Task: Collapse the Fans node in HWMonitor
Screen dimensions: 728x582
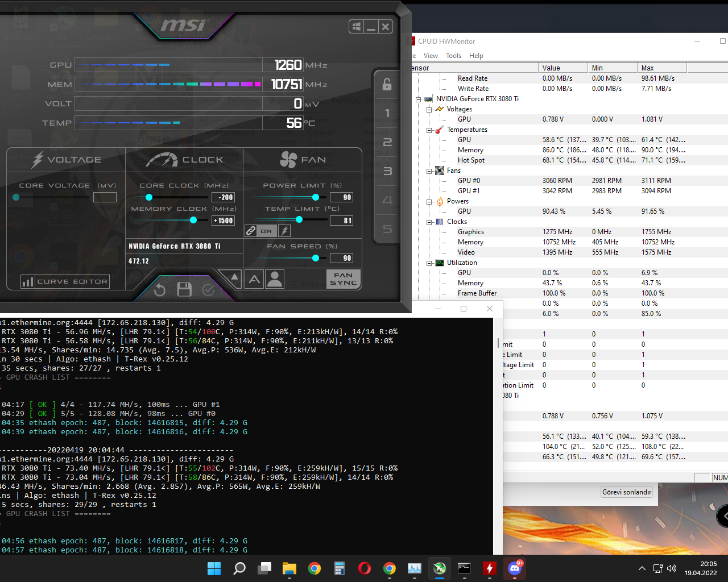Action: point(429,171)
